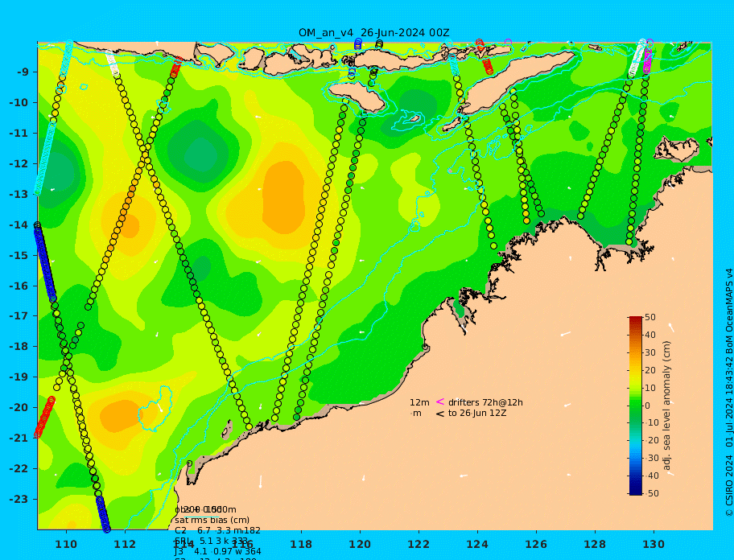This screenshot has height=560, width=734.
Task: Click the "sat rms bias (cm)" text
Action: pyautogui.click(x=212, y=520)
